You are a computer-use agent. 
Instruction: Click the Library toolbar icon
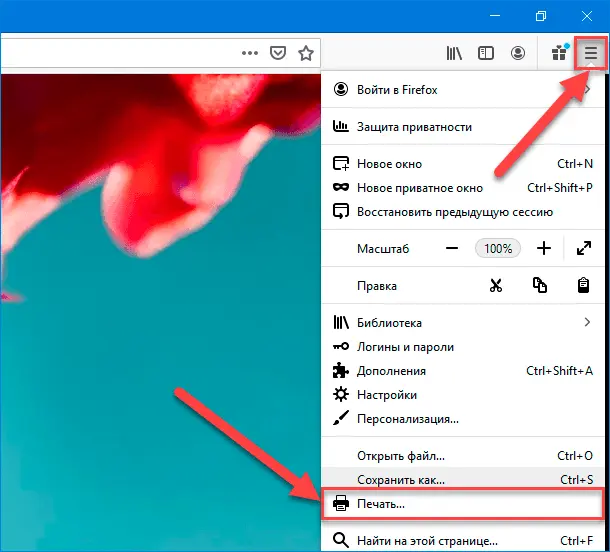(x=453, y=53)
